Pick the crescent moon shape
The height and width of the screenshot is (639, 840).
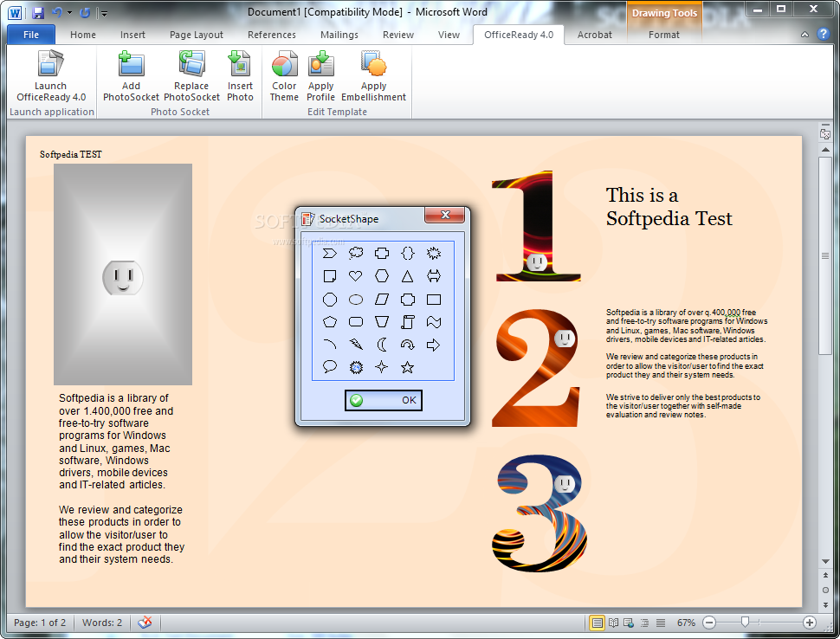[x=381, y=345]
